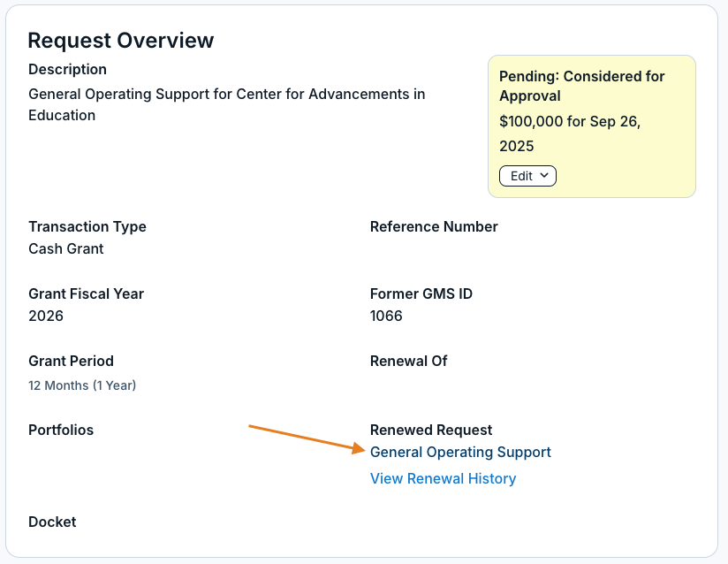728x564 pixels.
Task: Open the General Operating Support renewed request link
Action: pyautogui.click(x=460, y=452)
